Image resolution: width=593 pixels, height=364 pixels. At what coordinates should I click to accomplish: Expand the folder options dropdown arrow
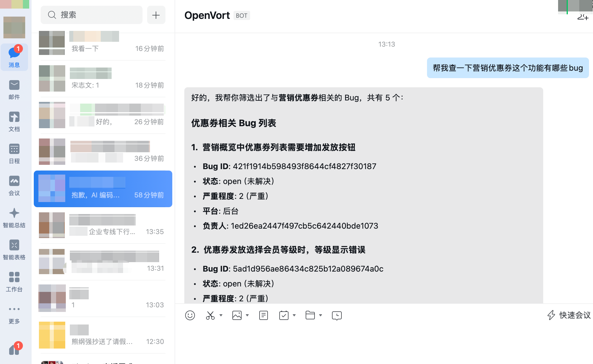pos(321,315)
